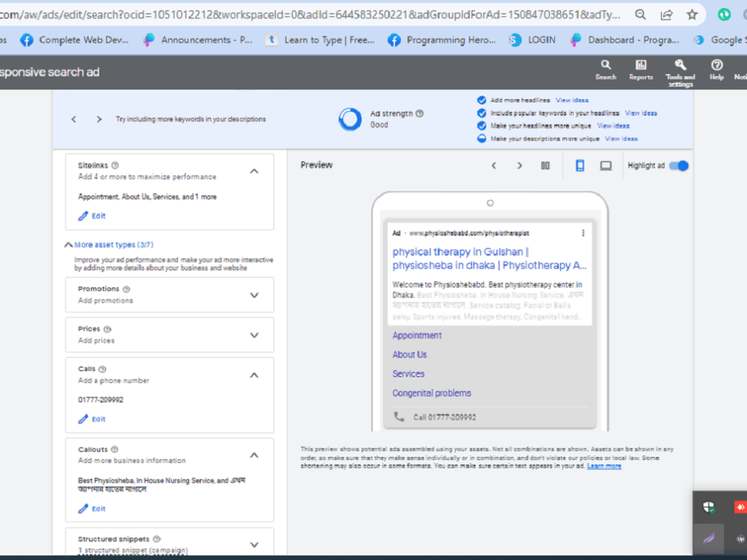The width and height of the screenshot is (747, 560).
Task: Collapse the Callouts section
Action: 255,455
